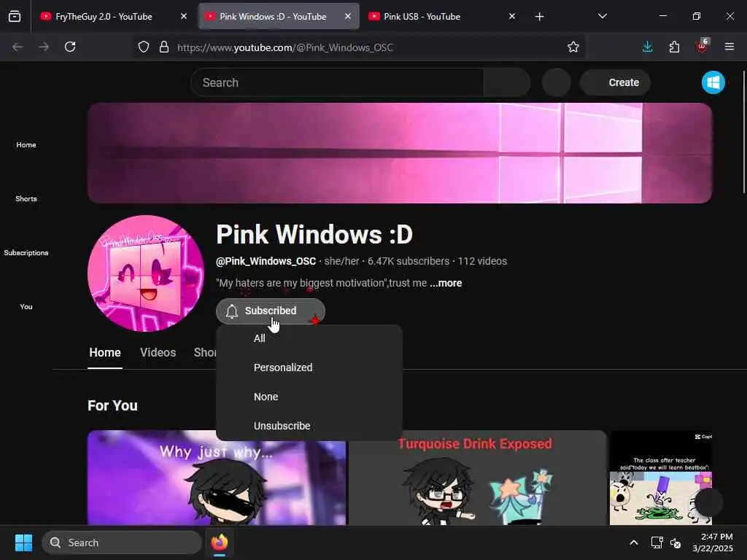
Task: Switch to the Pink USB - YouTube tab
Action: point(442,16)
